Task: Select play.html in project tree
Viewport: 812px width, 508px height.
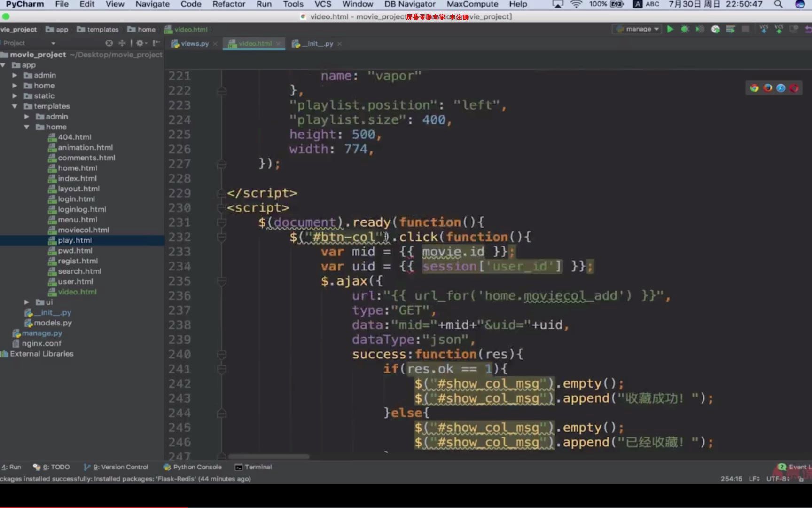Action: 75,240
